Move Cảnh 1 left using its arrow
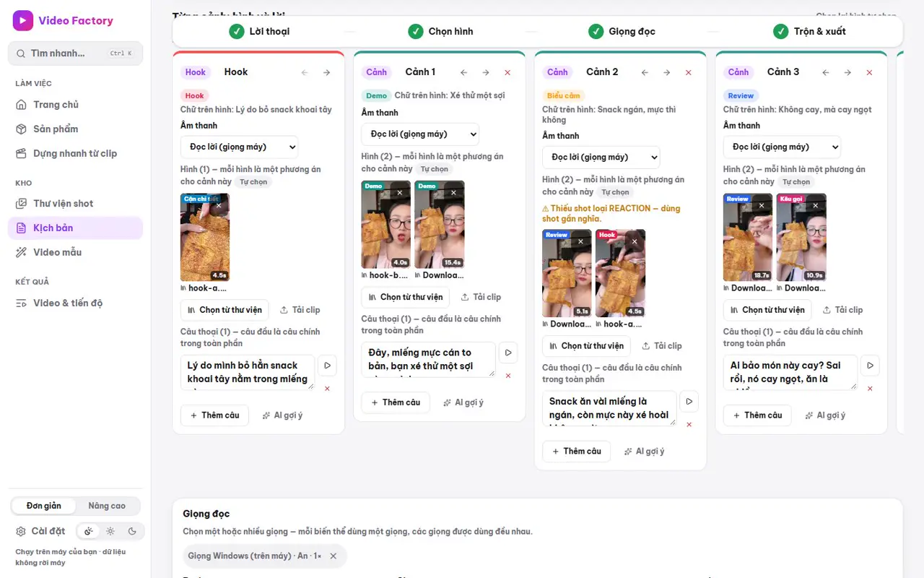Viewport: 924px width, 578px height. coord(464,72)
